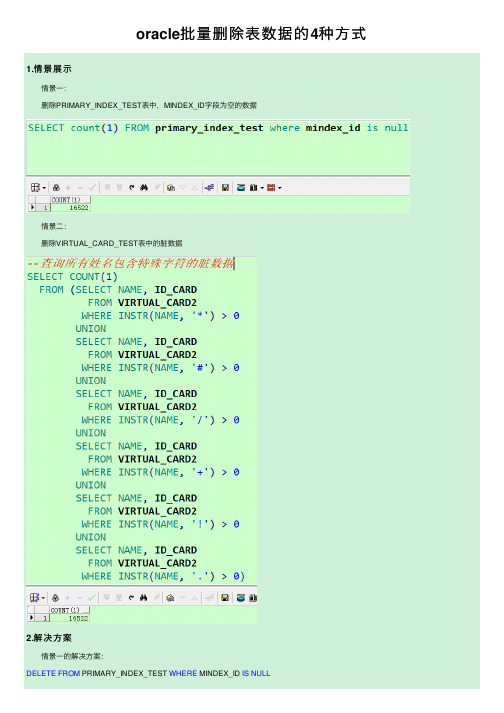Expand chart dropdown arrow under primary_index_test query

[262, 188]
